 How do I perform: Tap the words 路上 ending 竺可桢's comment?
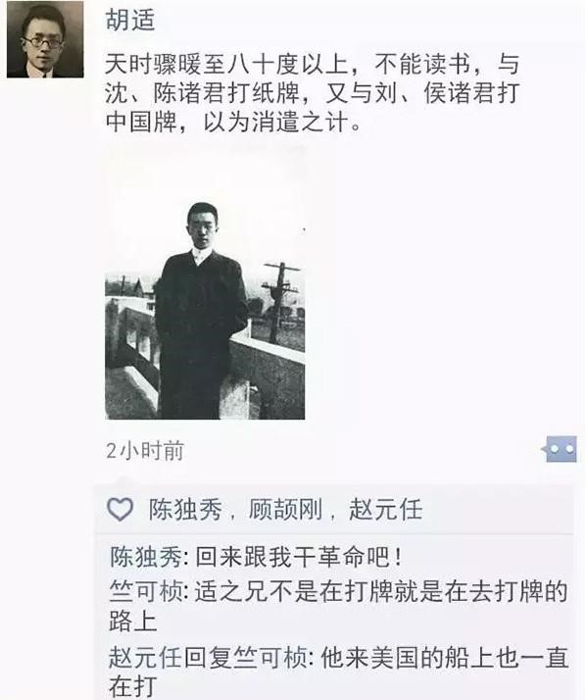[x=133, y=622]
